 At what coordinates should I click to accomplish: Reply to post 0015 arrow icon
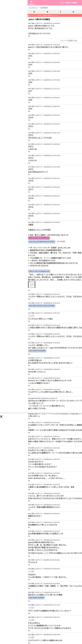[x=29, y=175]
